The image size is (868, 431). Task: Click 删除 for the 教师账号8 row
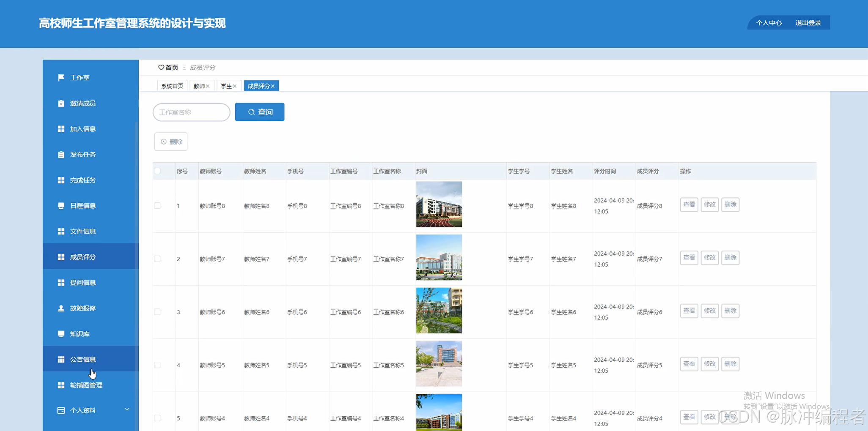[730, 205]
